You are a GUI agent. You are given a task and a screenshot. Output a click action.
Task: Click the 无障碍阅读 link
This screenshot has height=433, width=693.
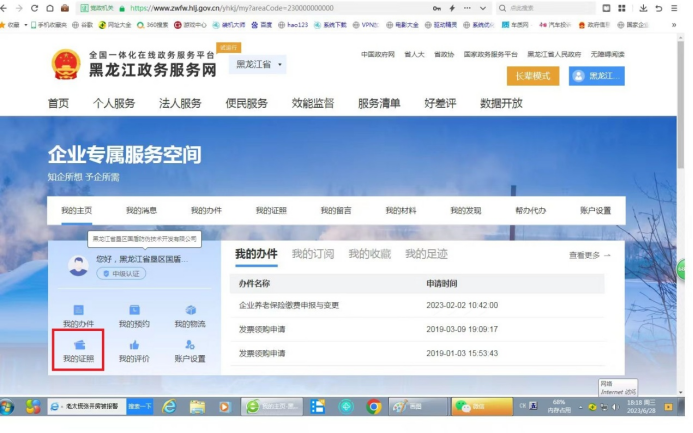click(607, 54)
